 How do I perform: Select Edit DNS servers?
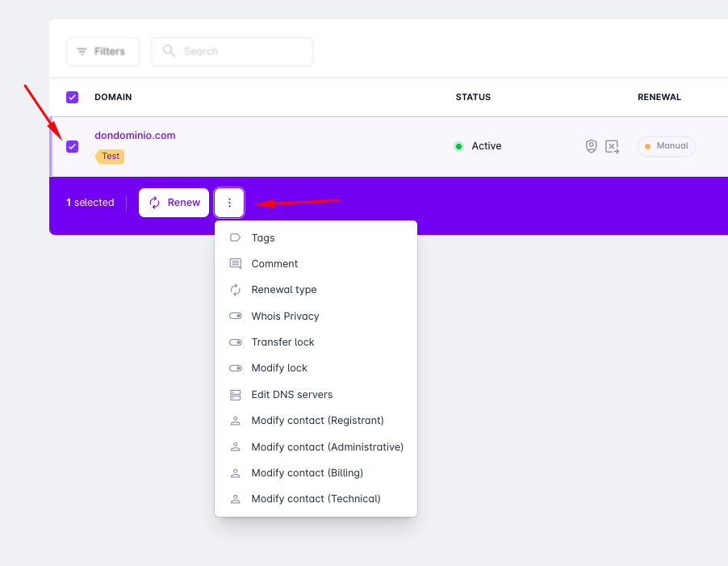pos(291,395)
